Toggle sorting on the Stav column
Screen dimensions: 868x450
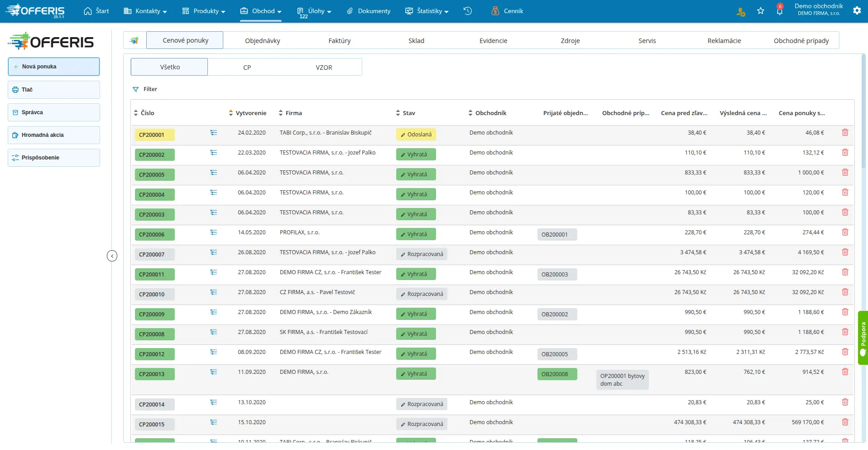(x=406, y=113)
